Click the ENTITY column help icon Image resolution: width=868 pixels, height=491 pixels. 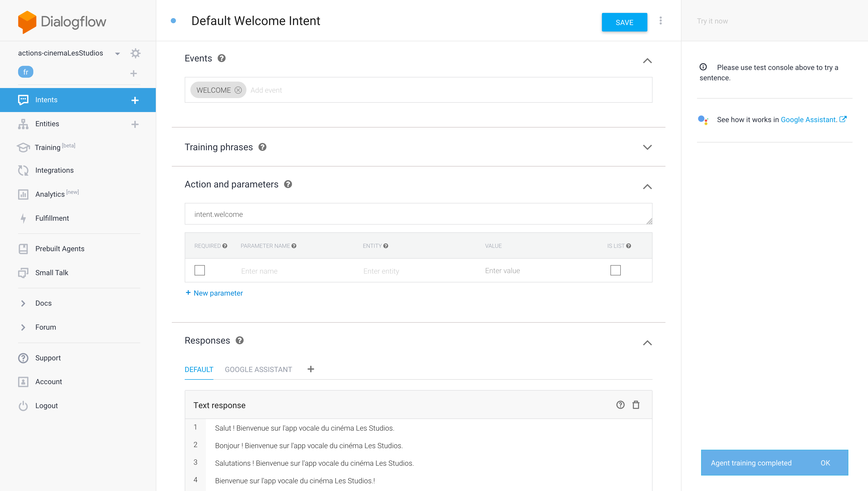coord(386,246)
